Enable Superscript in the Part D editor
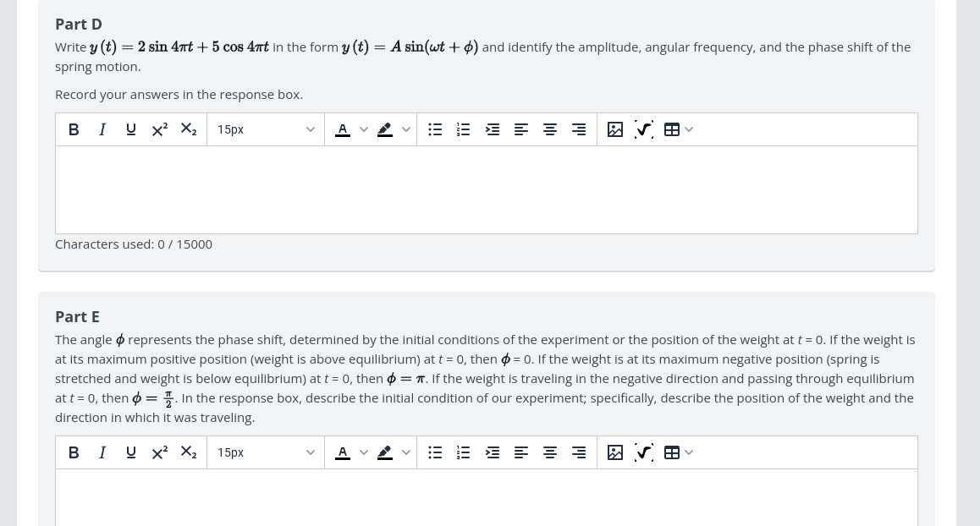This screenshot has height=526, width=980. pos(160,129)
